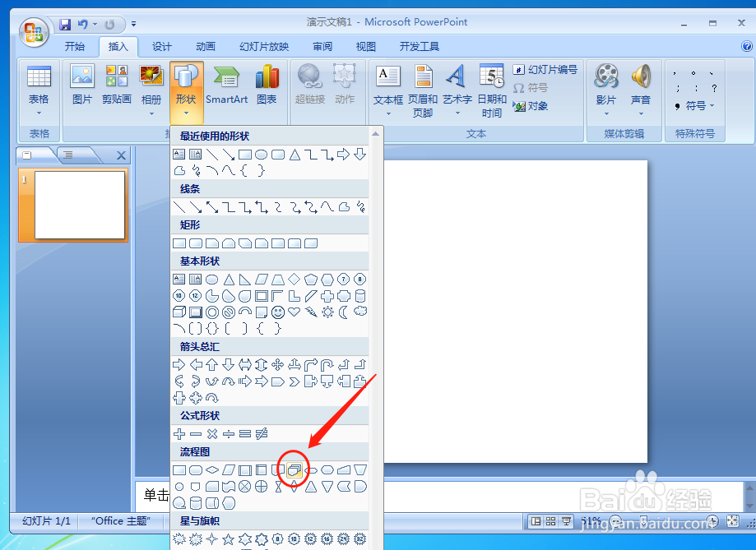Screen dimensions: 756x550
Task: Open the Sound (声音) dropdown arrow
Action: point(641,113)
